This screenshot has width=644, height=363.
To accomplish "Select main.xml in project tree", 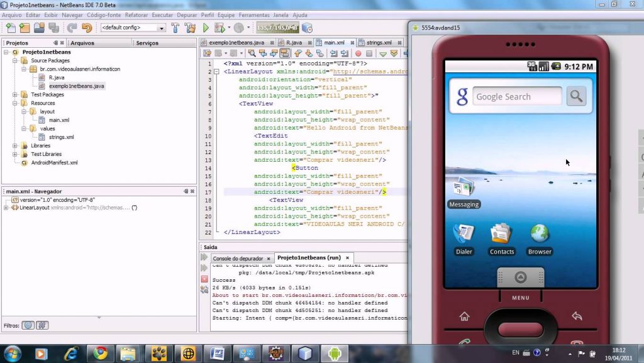I will (x=58, y=120).
